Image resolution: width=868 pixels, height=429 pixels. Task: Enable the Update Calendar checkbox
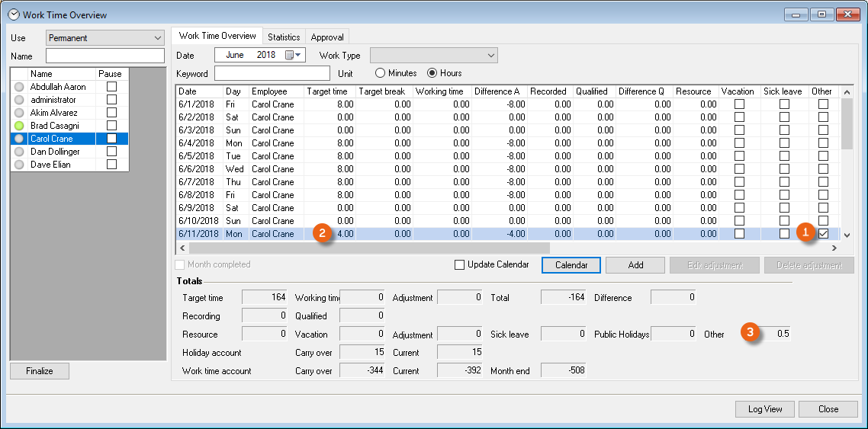click(x=459, y=265)
